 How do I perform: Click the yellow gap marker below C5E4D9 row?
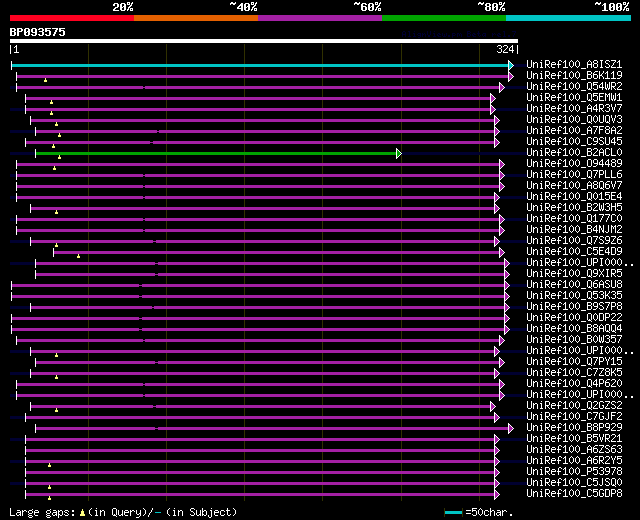coord(78,256)
